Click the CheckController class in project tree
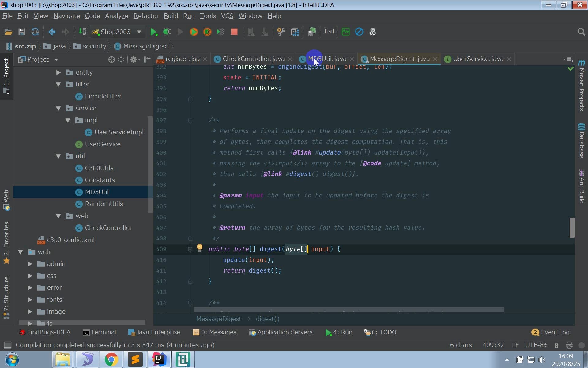 point(108,228)
